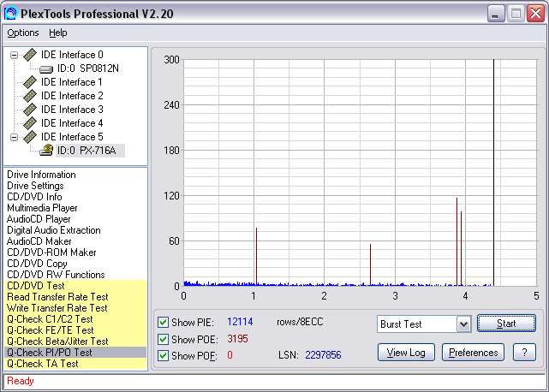
Task: Click the PlexTools app icon in title bar
Action: (10, 14)
